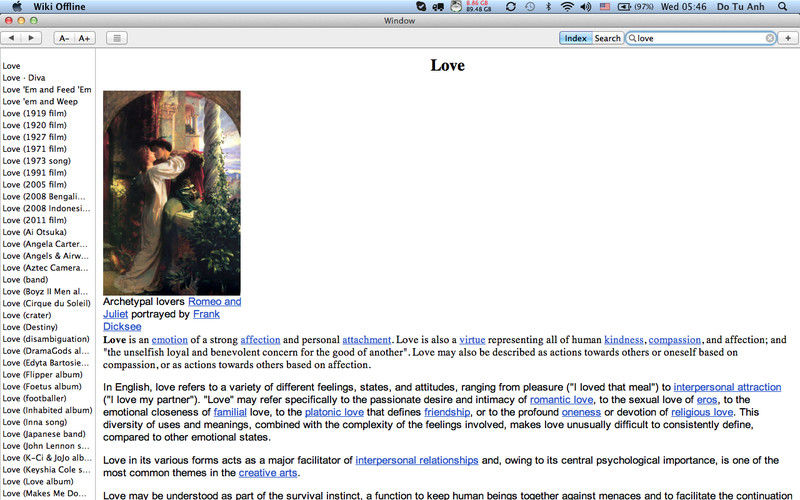Decrease font size with A- button
Viewport: 800px width, 500px height.
coord(64,38)
